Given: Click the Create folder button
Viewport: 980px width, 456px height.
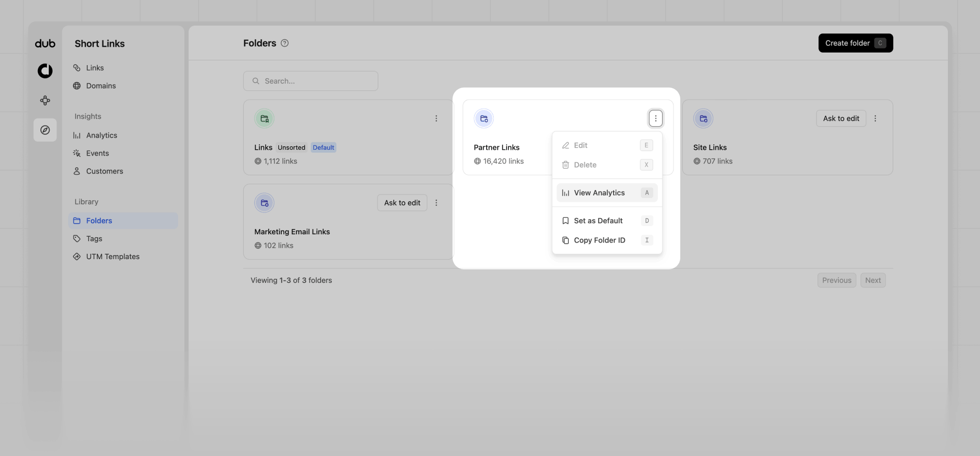Looking at the screenshot, I should pyautogui.click(x=855, y=43).
